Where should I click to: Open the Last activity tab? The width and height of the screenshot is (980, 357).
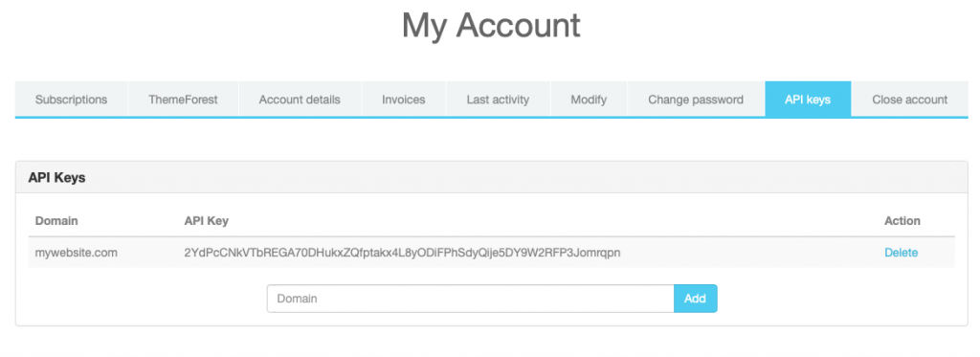tap(498, 100)
